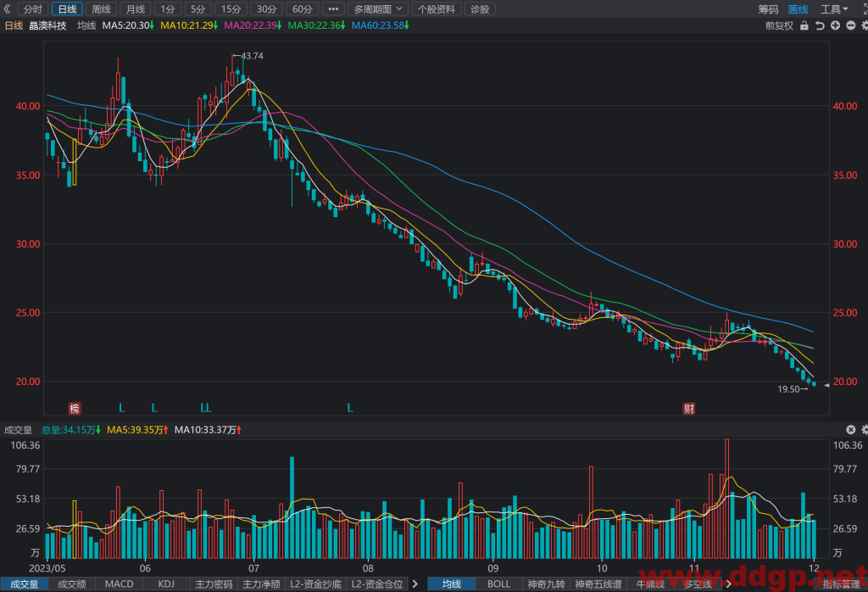Select the 日线 daily period

pyautogui.click(x=68, y=8)
